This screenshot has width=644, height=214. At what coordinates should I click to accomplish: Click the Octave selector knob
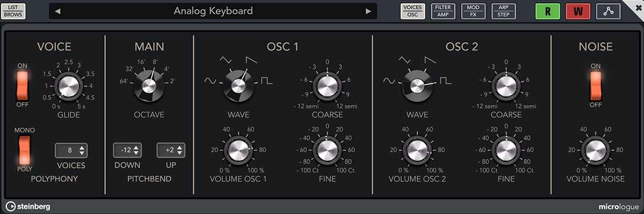(x=149, y=86)
